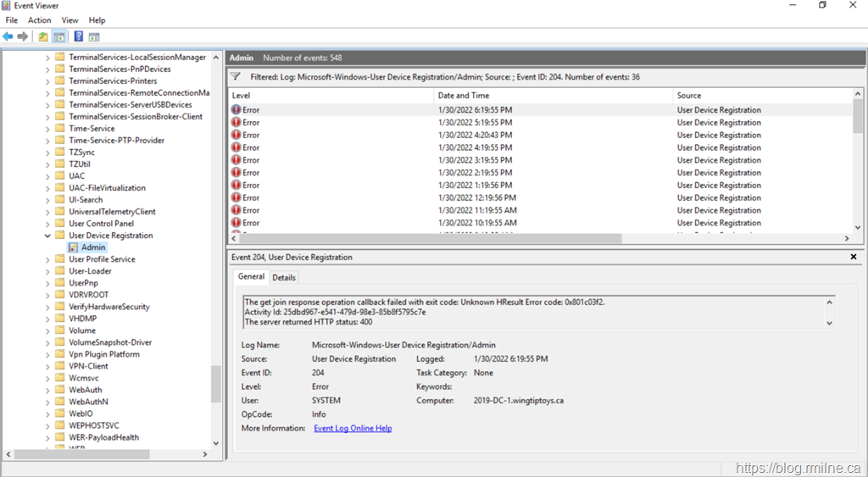Select the UAC-FileVirtualization tree folder
Image resolution: width=868 pixels, height=477 pixels.
pos(107,188)
